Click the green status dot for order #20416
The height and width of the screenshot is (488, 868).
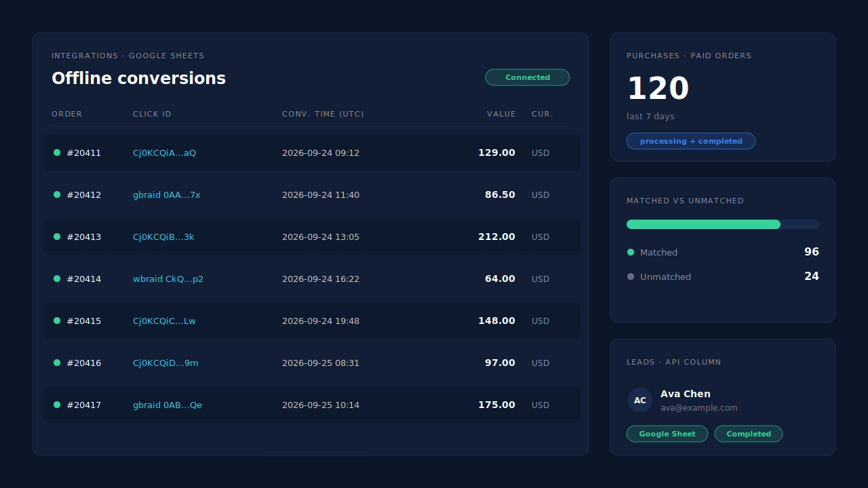click(x=57, y=363)
